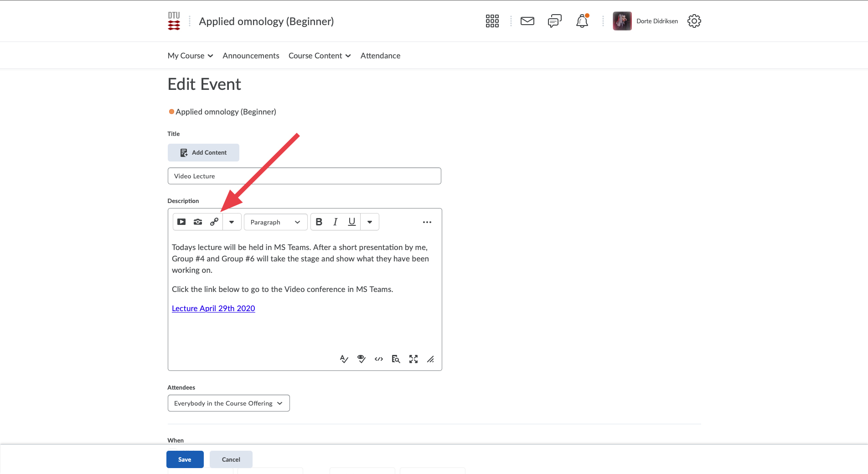The image size is (868, 474).
Task: Open the word count and spellcheck tool
Action: [x=343, y=359]
